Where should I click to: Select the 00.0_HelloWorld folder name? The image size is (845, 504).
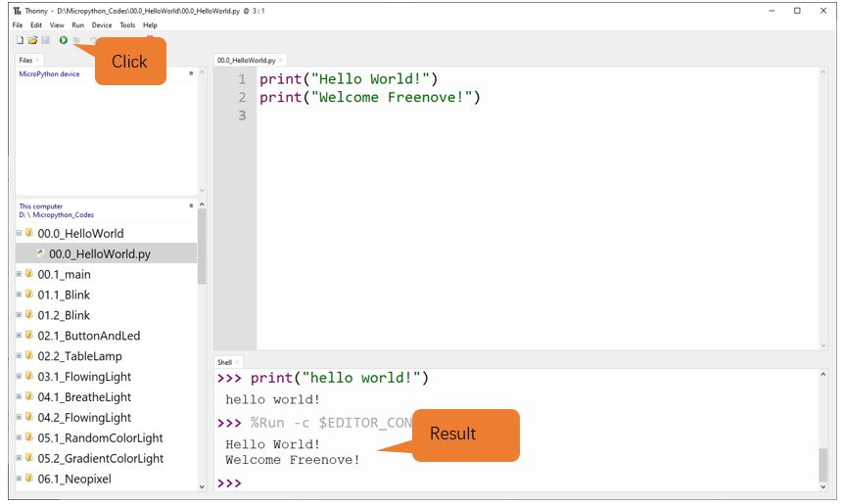coord(81,234)
